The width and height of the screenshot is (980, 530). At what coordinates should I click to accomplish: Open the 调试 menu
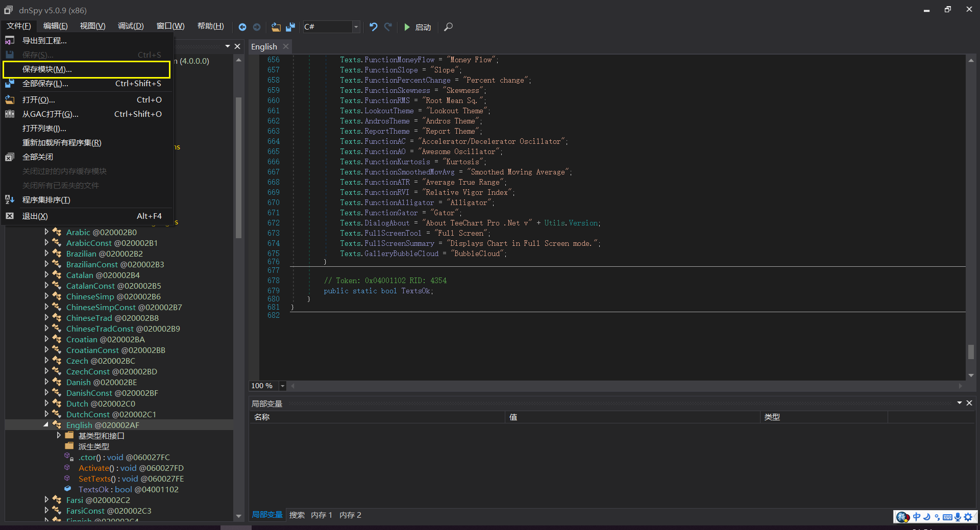click(131, 26)
